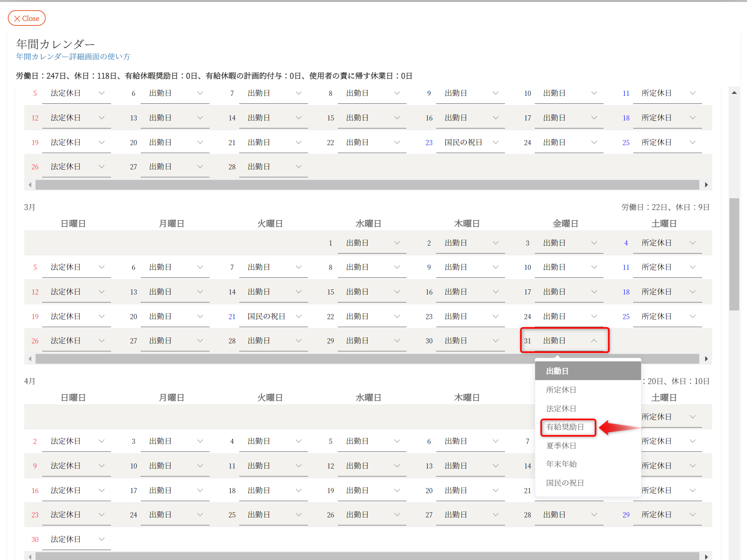
Task: Click the scroll-up arrow of the vertical scrollbar
Action: pyautogui.click(x=734, y=93)
